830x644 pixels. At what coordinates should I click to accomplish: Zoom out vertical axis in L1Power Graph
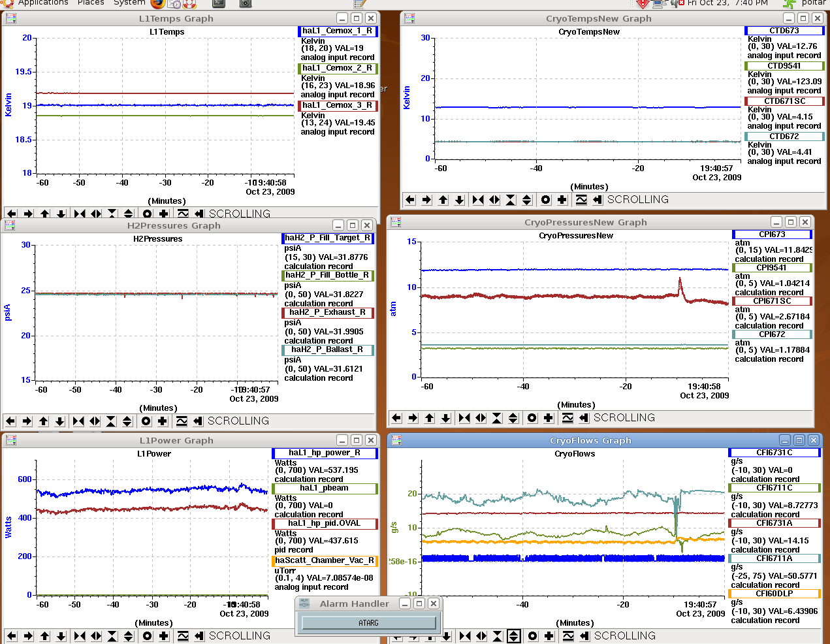129,636
